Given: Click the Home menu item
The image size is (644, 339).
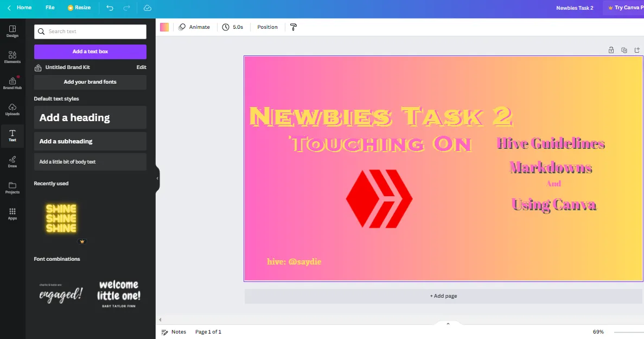Looking at the screenshot, I should tap(24, 8).
